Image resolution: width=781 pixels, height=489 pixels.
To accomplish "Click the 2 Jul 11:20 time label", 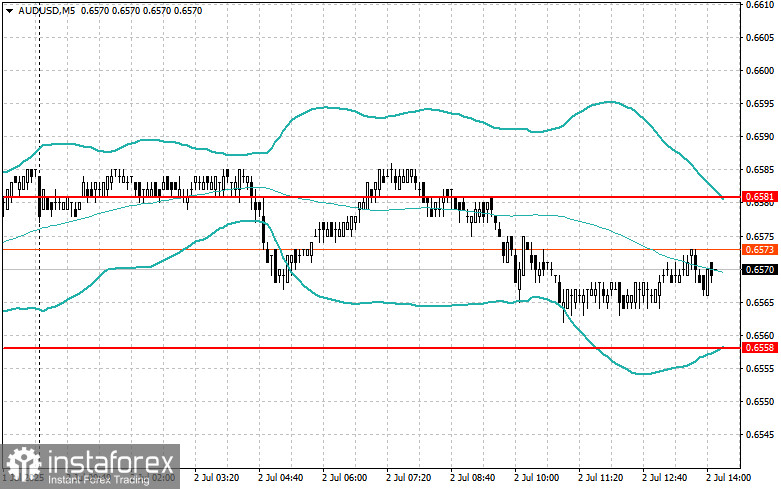I will click(601, 478).
